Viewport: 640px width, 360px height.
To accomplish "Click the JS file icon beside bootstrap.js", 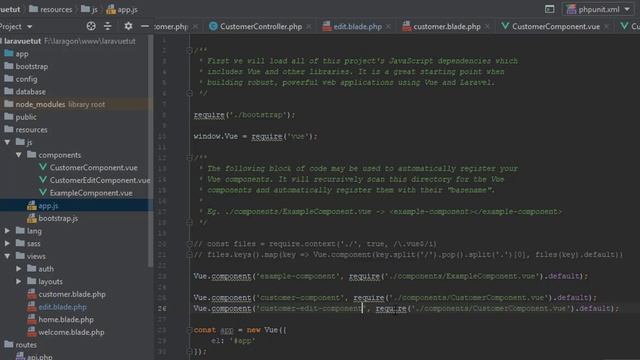I will click(32, 218).
